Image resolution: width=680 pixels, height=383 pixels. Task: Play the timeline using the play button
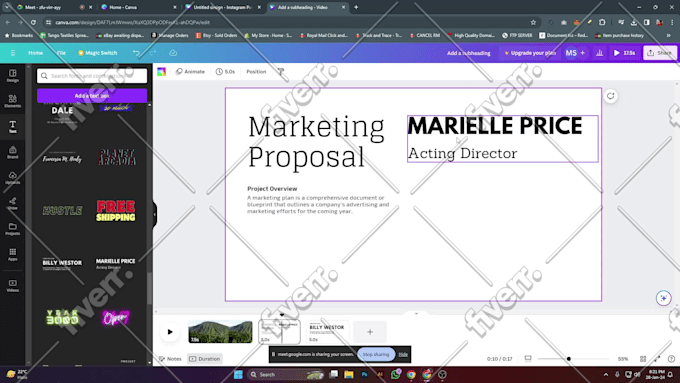pyautogui.click(x=170, y=332)
